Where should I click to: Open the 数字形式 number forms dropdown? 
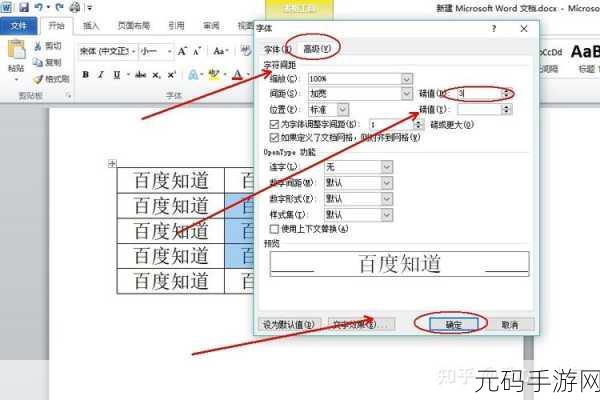359,199
